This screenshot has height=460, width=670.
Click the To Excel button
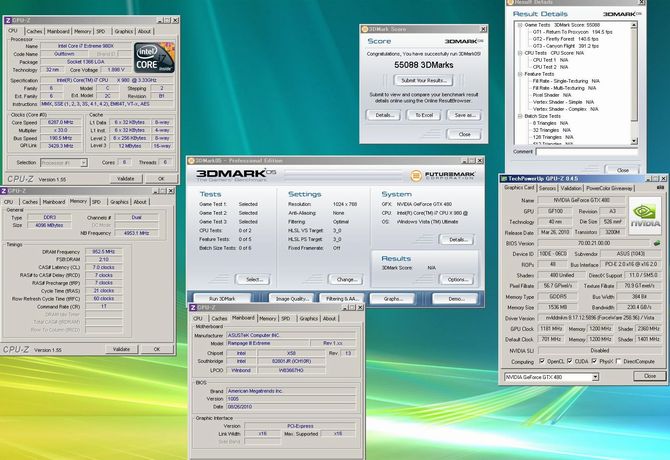tap(424, 115)
